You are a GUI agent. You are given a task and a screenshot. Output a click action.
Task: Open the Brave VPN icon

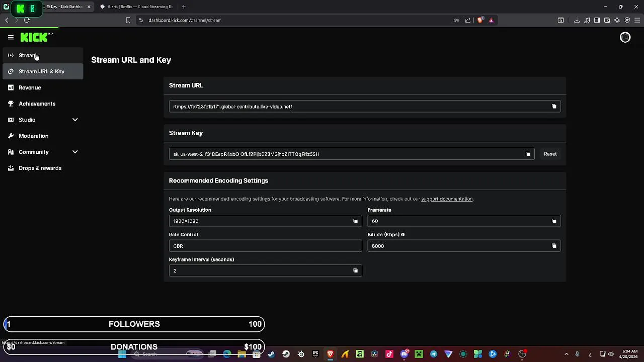coord(627,20)
